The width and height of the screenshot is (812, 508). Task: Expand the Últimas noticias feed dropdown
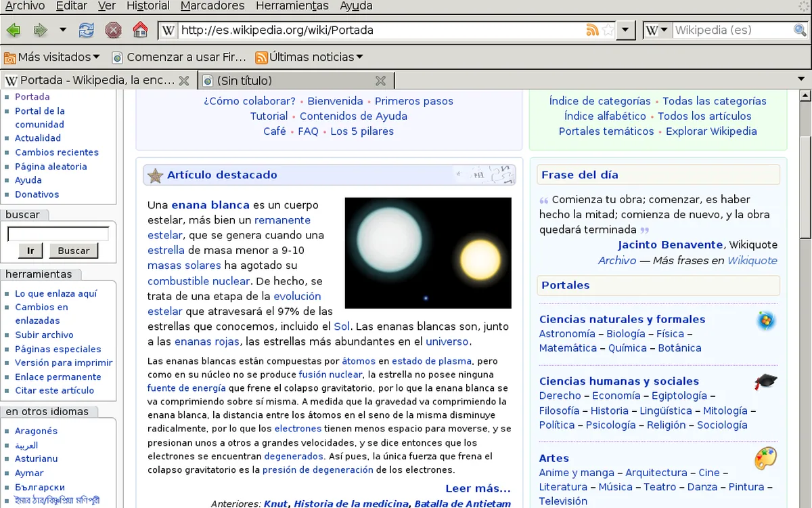click(x=309, y=57)
